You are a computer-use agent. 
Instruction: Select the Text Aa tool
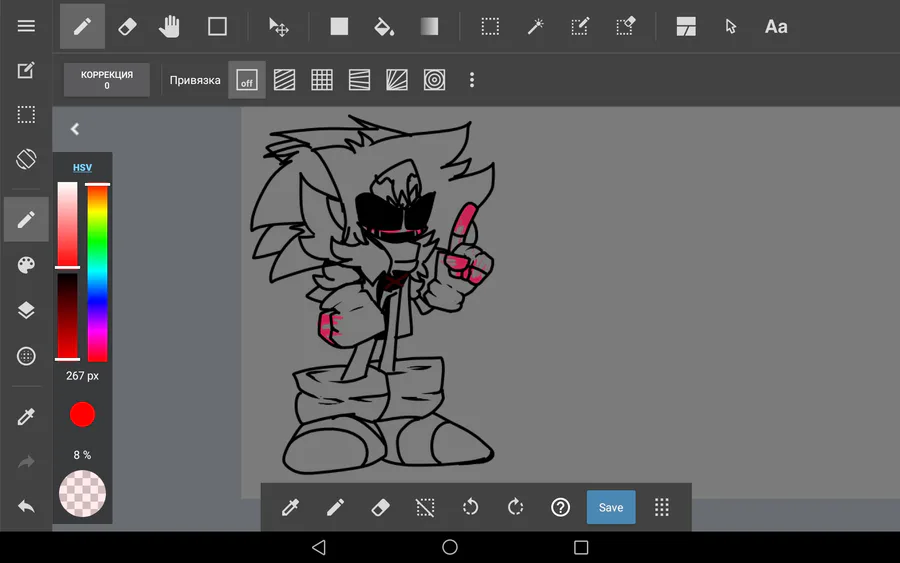pos(776,26)
